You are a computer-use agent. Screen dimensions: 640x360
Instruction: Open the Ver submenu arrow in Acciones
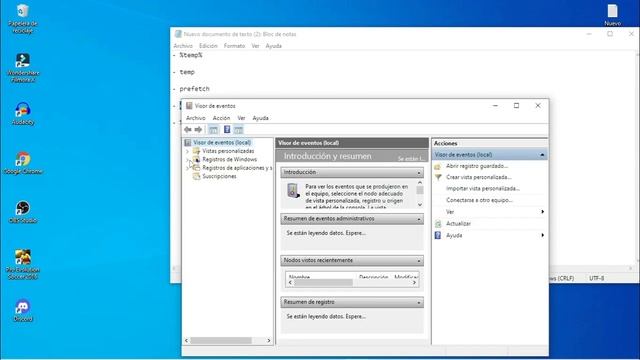tap(542, 211)
